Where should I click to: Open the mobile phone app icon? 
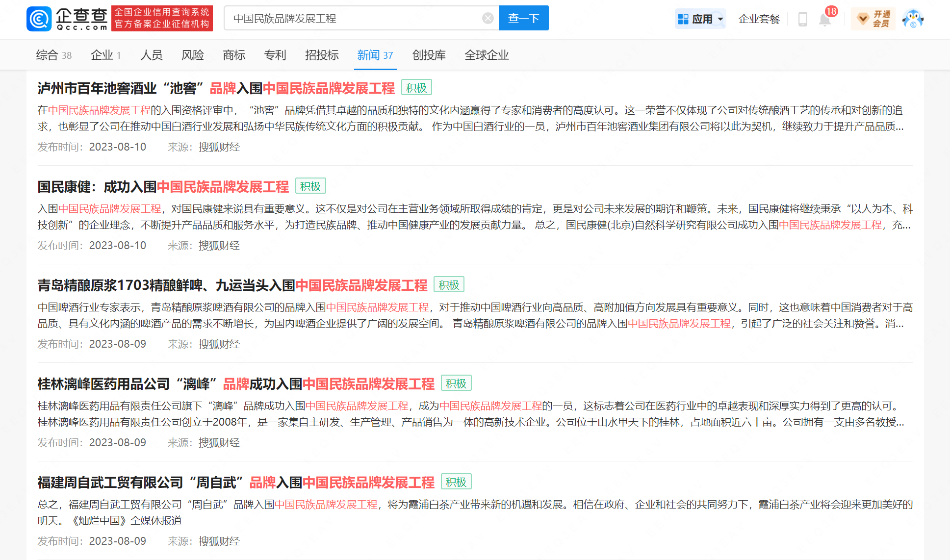tap(802, 19)
